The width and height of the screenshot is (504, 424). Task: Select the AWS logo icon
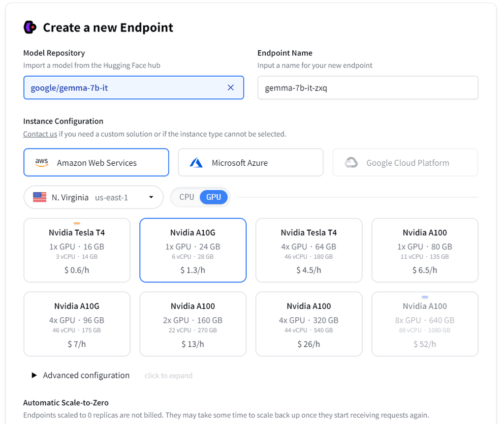(x=41, y=162)
